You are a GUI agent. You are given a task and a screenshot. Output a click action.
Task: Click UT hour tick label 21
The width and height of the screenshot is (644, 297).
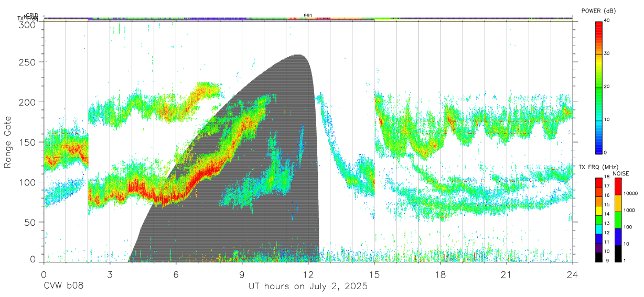click(x=506, y=274)
